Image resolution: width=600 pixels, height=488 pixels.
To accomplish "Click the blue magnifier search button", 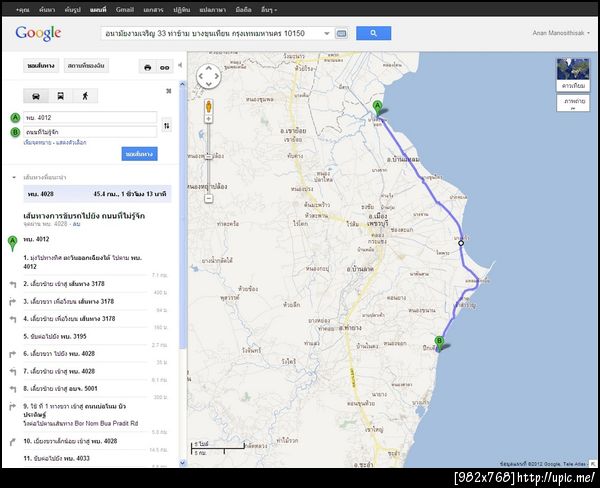I will pos(373,33).
